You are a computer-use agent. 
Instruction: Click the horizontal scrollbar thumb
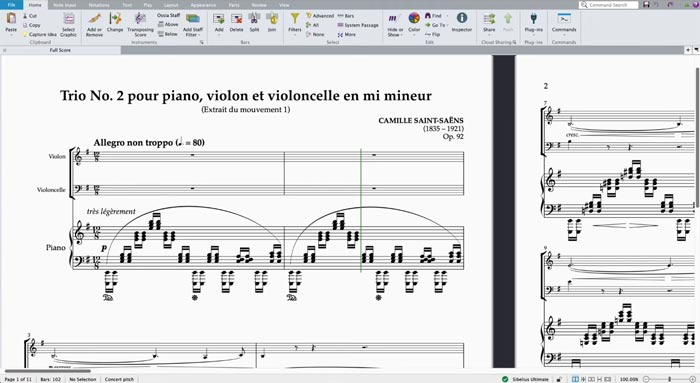pos(48,371)
